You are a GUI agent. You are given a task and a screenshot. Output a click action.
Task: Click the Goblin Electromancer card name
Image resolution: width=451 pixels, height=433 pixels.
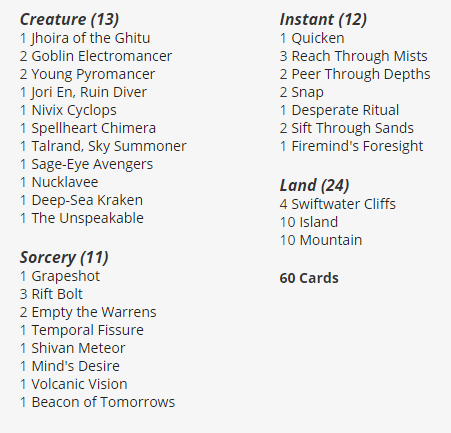point(102,56)
